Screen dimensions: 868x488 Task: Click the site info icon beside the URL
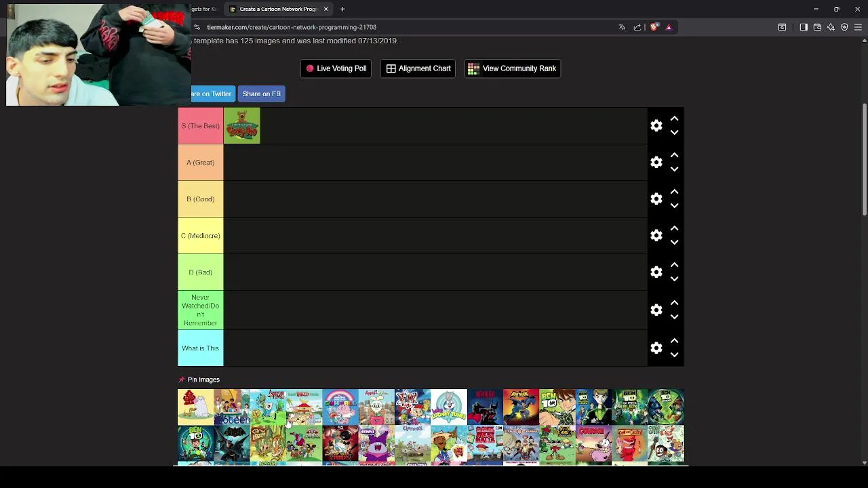tap(197, 27)
